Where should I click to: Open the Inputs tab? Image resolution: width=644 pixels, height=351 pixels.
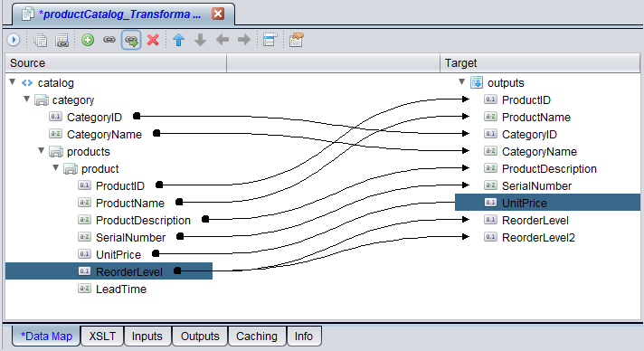(x=147, y=337)
